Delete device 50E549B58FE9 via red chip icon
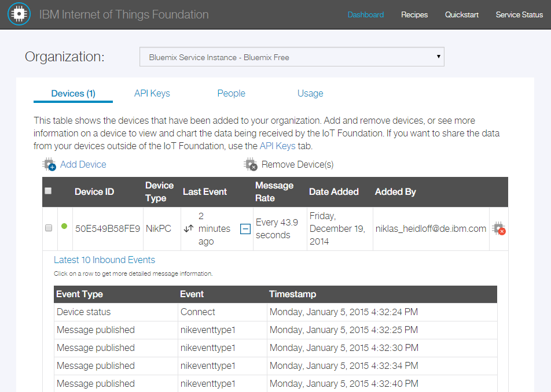551x392 pixels. coord(499,228)
